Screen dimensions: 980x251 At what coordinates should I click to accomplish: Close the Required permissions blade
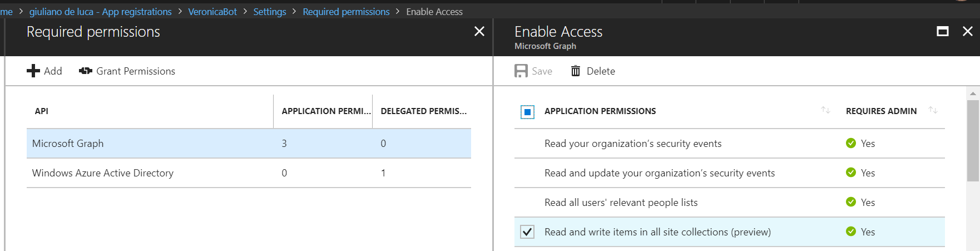[x=479, y=32]
